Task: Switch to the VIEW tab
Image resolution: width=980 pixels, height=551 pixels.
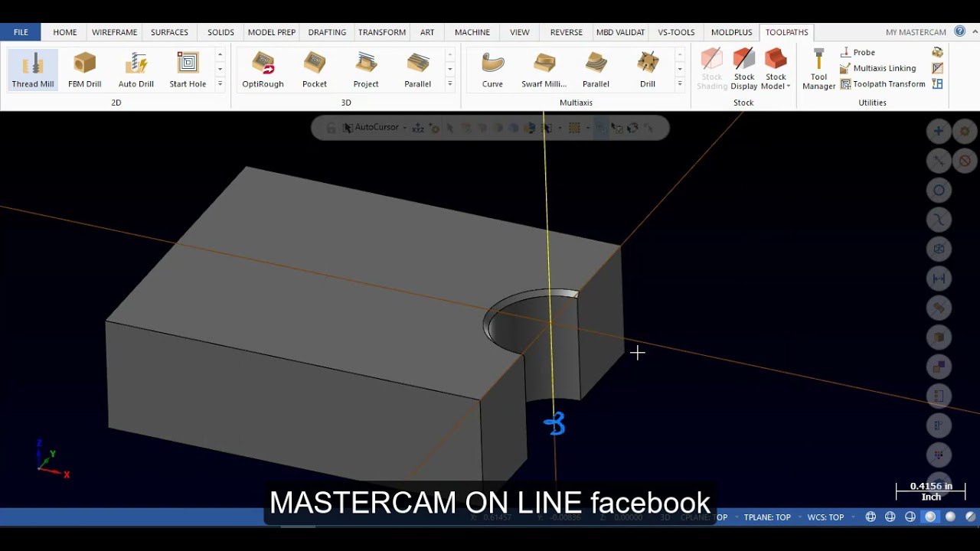Action: [520, 32]
